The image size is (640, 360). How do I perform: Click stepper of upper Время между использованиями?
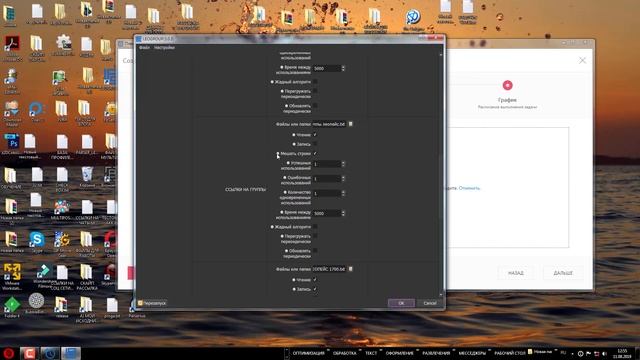(343, 68)
